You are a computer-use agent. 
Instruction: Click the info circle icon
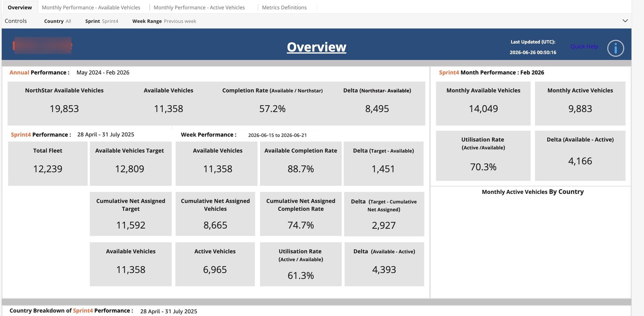615,48
